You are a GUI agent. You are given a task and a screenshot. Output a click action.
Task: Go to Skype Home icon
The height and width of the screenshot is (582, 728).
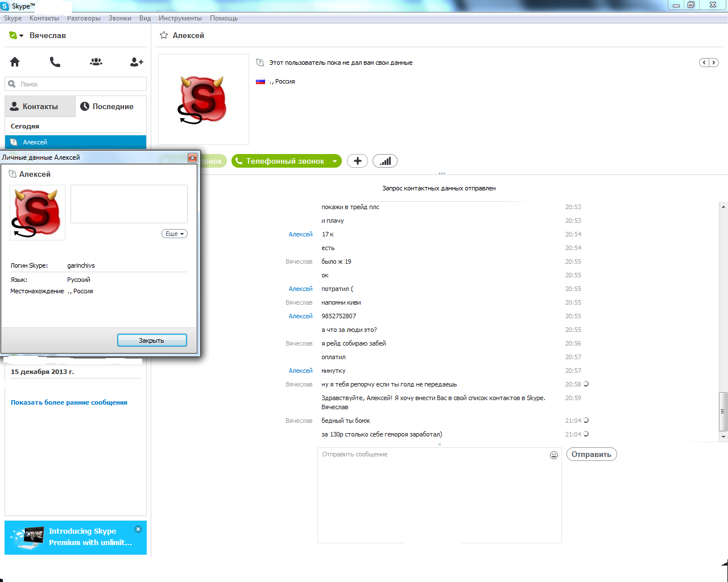[15, 61]
